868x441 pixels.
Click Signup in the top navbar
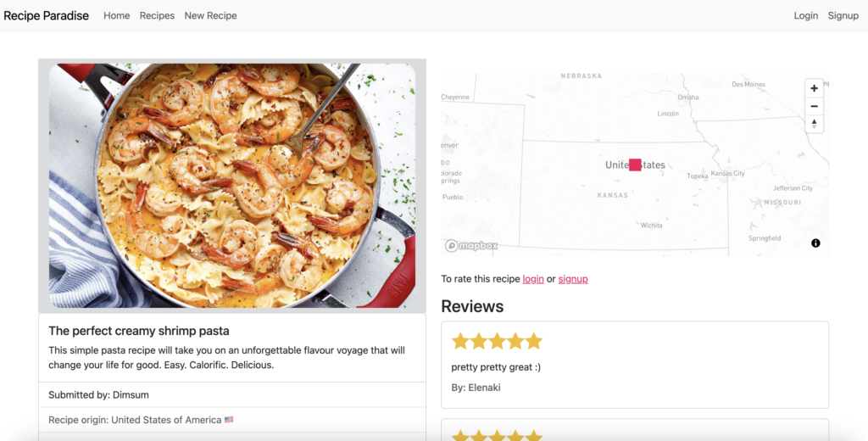843,15
